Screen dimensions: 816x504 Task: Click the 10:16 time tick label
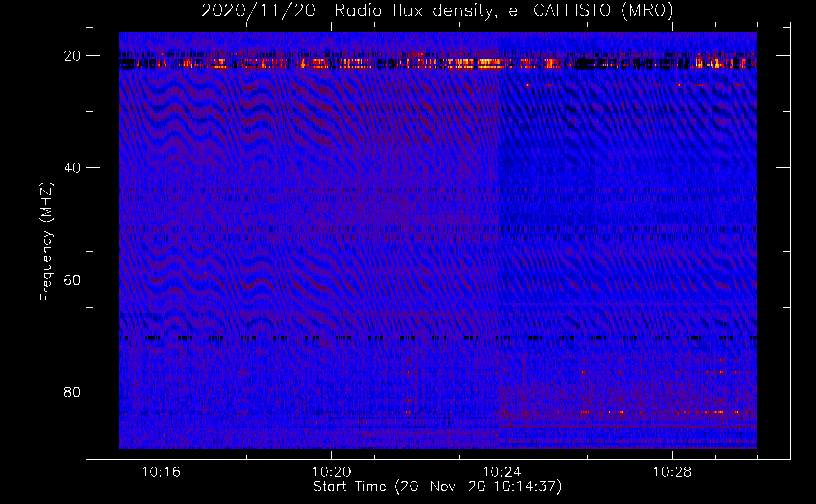tap(161, 472)
